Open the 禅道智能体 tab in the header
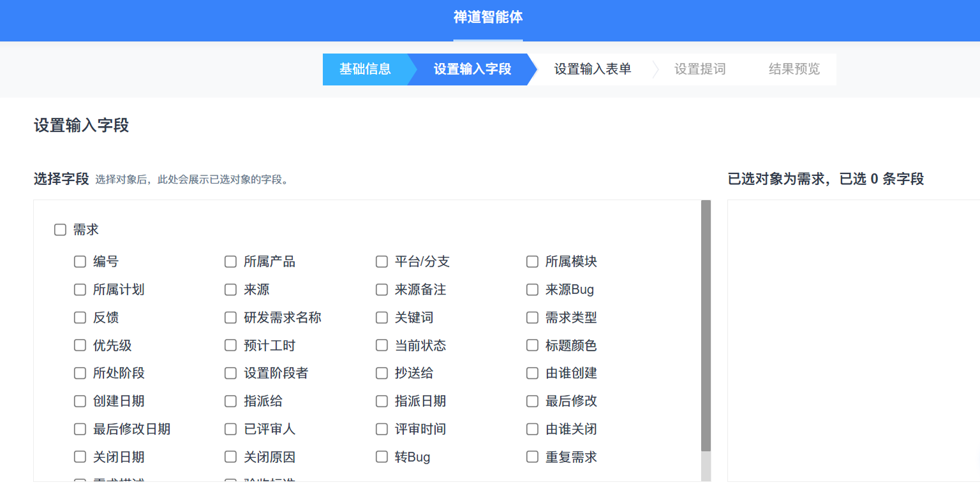Viewport: 980px width, 494px height. coord(488,18)
